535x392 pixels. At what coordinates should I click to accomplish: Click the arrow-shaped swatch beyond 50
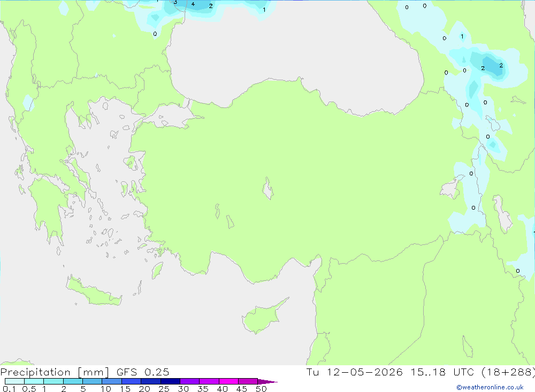click(267, 381)
